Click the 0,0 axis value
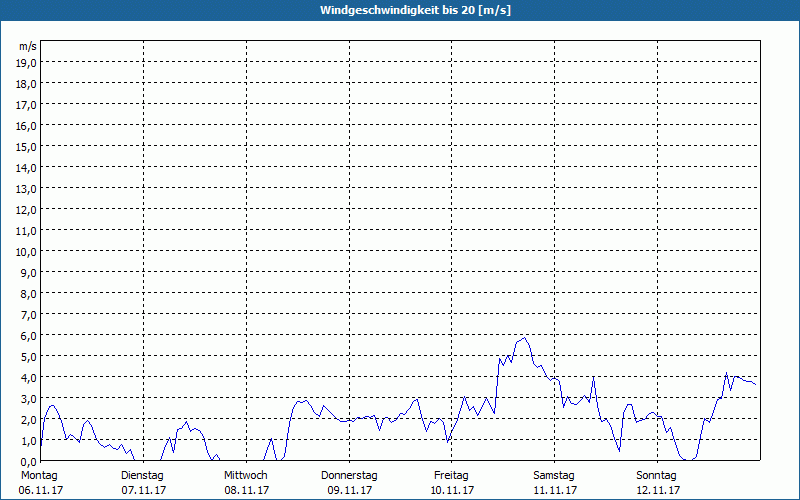This screenshot has width=800, height=500. pos(29,462)
